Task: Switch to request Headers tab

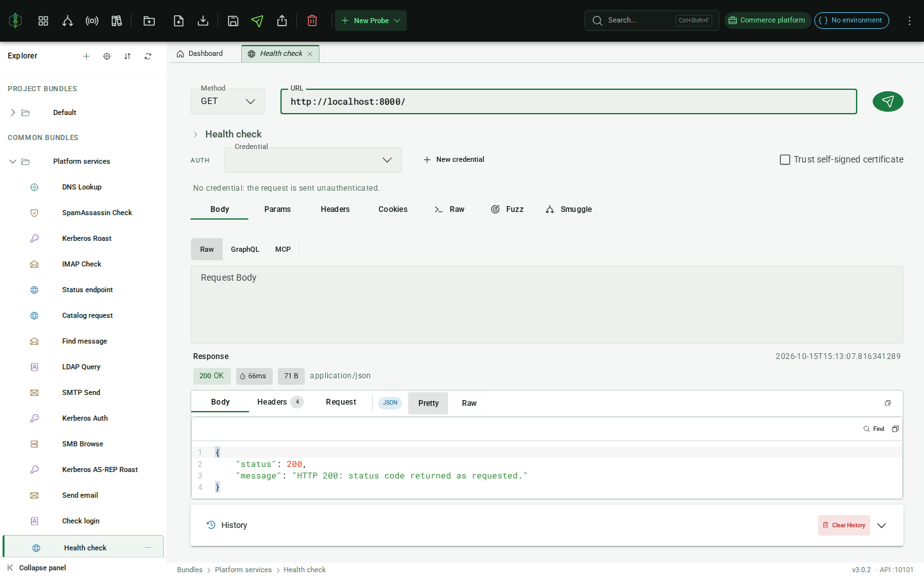Action: coord(335,209)
